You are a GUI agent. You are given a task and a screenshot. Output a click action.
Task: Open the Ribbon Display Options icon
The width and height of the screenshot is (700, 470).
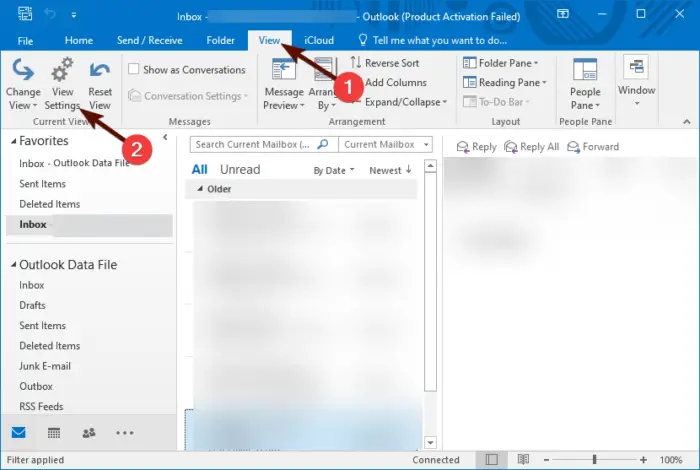pyautogui.click(x=563, y=14)
